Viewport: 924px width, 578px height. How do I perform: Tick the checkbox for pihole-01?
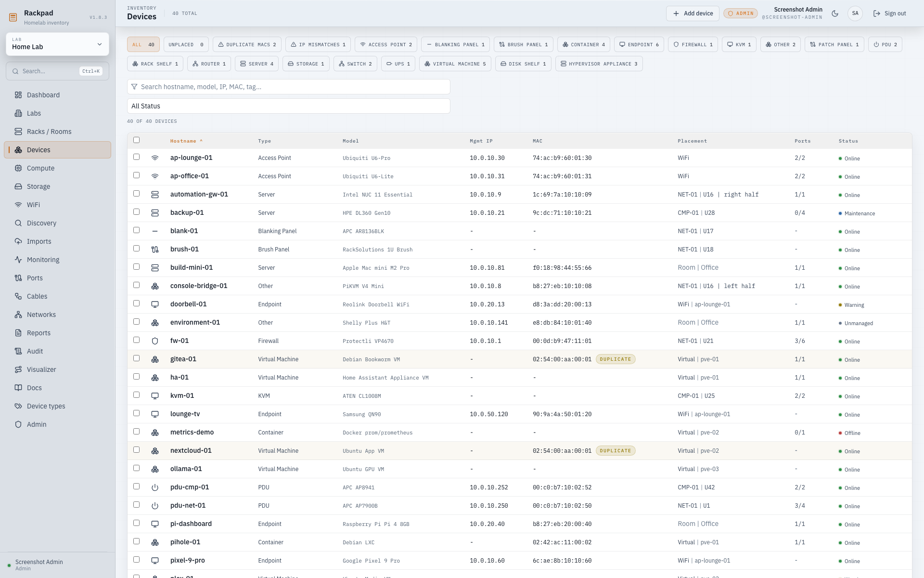pyautogui.click(x=136, y=541)
